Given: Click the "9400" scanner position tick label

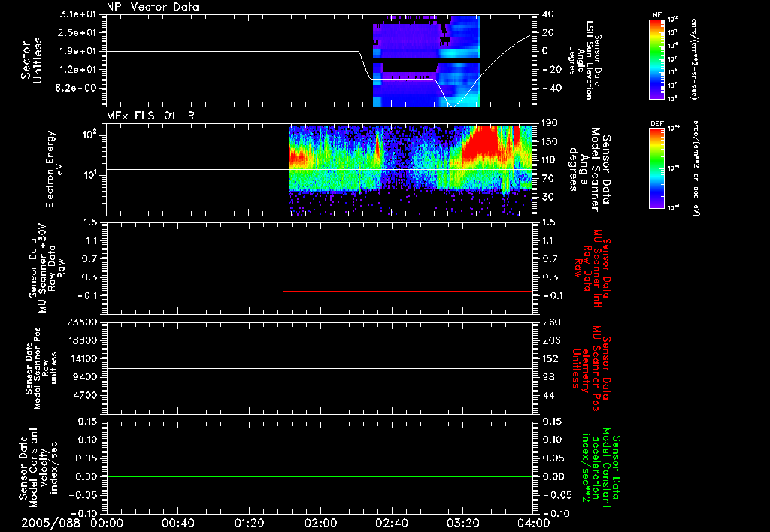Looking at the screenshot, I should pos(85,377).
